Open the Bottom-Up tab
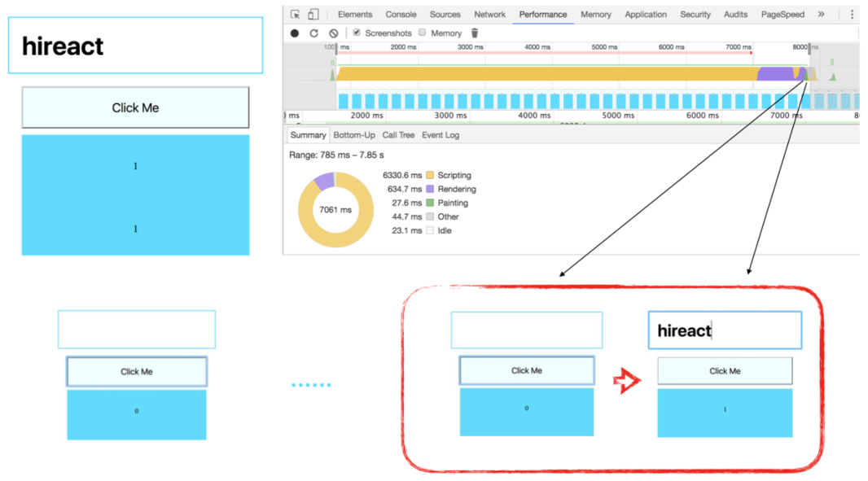Image resolution: width=868 pixels, height=481 pixels. pyautogui.click(x=354, y=135)
